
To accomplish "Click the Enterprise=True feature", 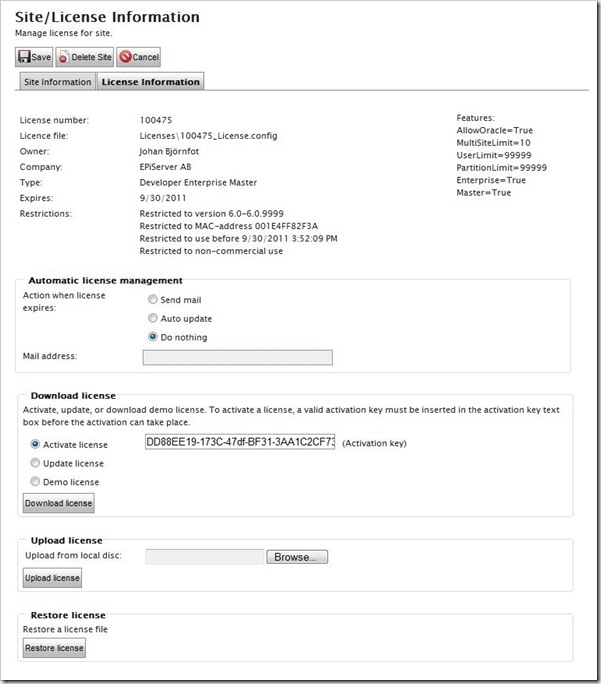I will 491,180.
